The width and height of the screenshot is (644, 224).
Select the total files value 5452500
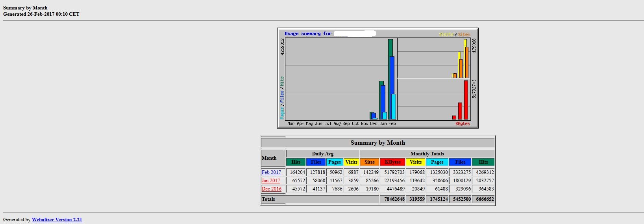point(462,199)
